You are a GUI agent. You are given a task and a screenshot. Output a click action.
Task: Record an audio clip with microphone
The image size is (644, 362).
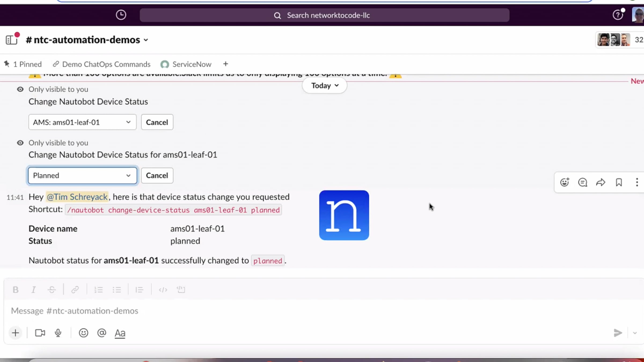pyautogui.click(x=58, y=333)
